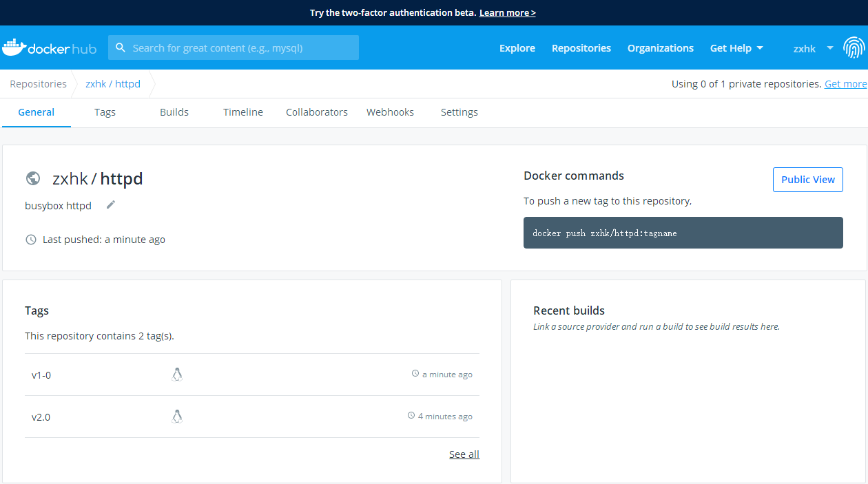868x484 pixels.
Task: Click the Get Help menu label
Action: [731, 48]
